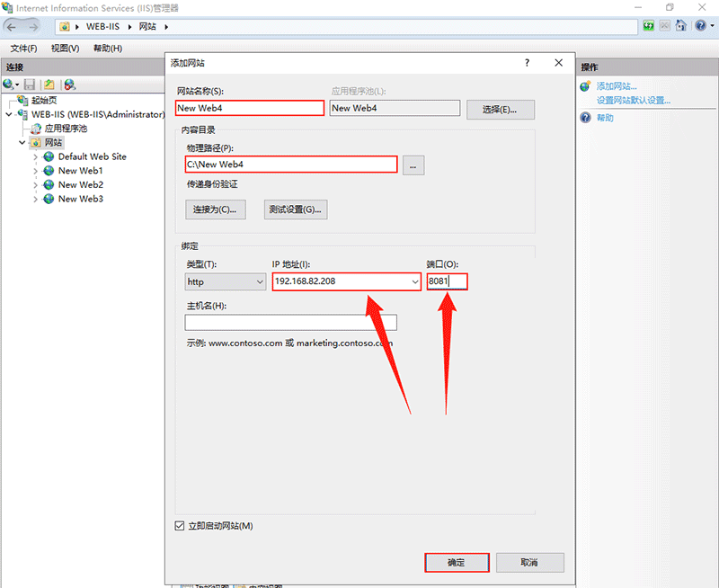
Task: Click the home icon in the top toolbar
Action: point(681,27)
